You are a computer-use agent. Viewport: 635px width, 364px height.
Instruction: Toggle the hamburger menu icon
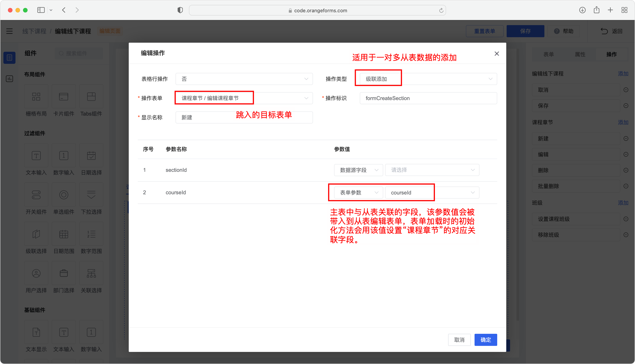9,31
